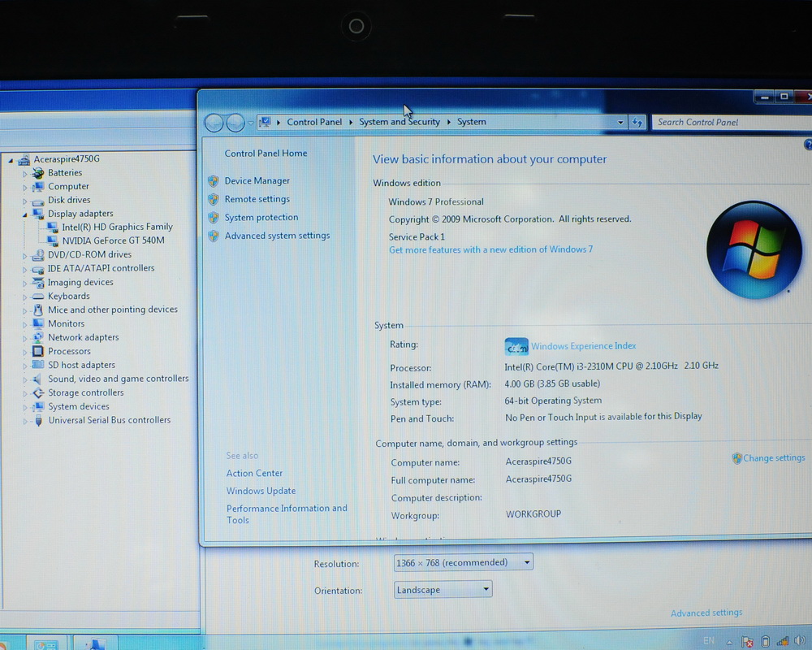
Task: Click System and Security in the breadcrumb
Action: (400, 122)
